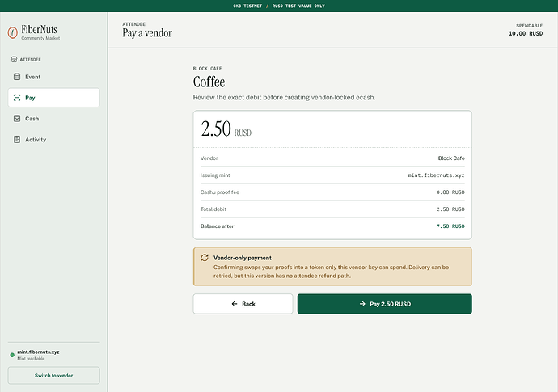Click the right arrow icon on Pay button

362,304
